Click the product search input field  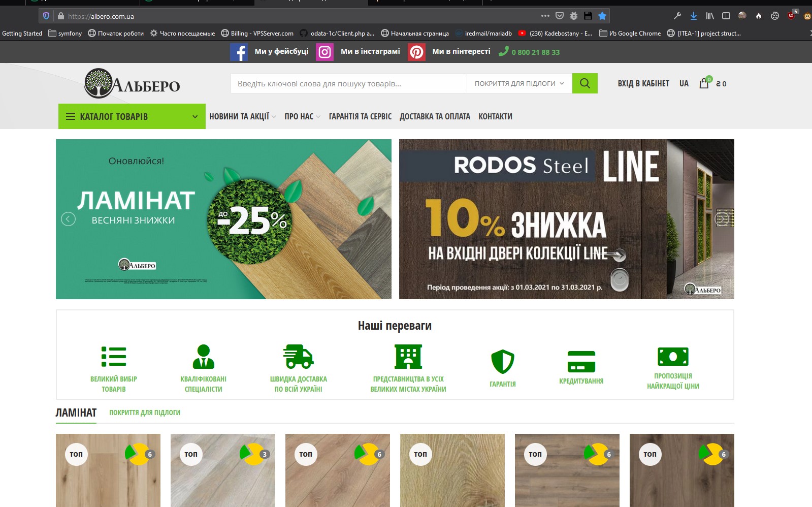[x=349, y=83]
